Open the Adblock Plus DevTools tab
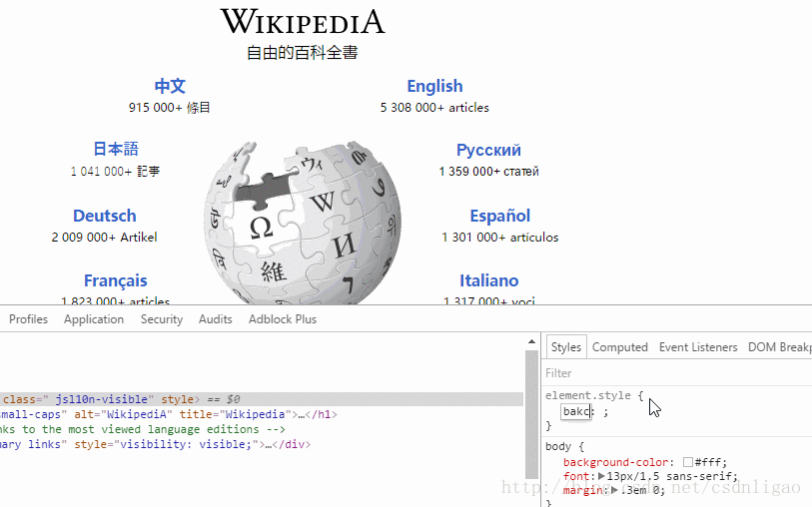The width and height of the screenshot is (812, 507). pos(283,319)
